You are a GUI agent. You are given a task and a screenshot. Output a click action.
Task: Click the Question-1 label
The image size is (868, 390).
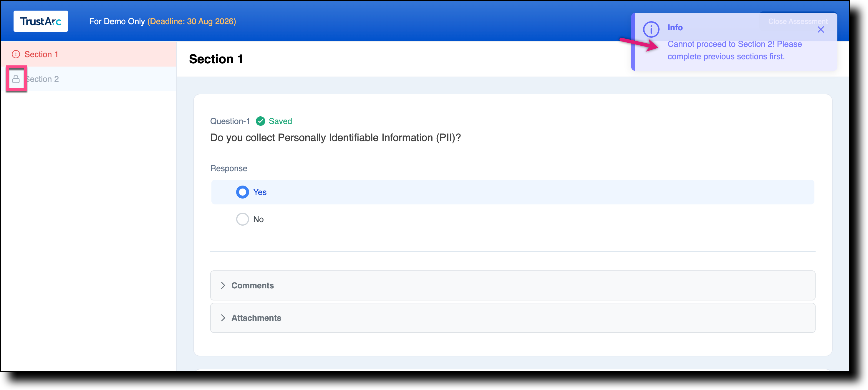(x=230, y=121)
